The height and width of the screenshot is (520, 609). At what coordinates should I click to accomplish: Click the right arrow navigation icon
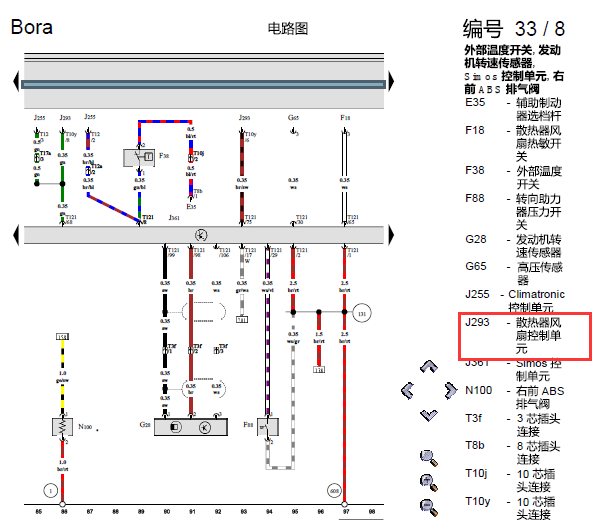click(451, 391)
